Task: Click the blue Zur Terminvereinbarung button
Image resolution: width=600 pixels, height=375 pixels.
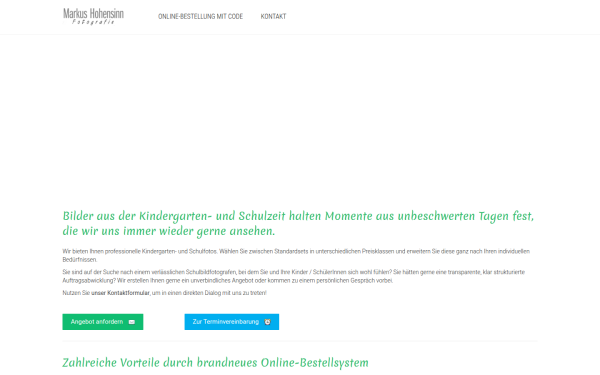Action: click(x=232, y=322)
